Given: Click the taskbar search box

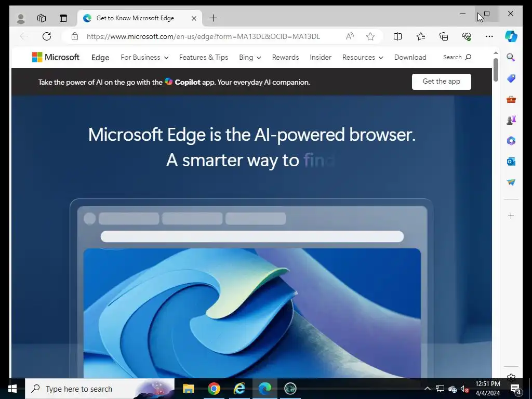Looking at the screenshot, I should coord(100,389).
